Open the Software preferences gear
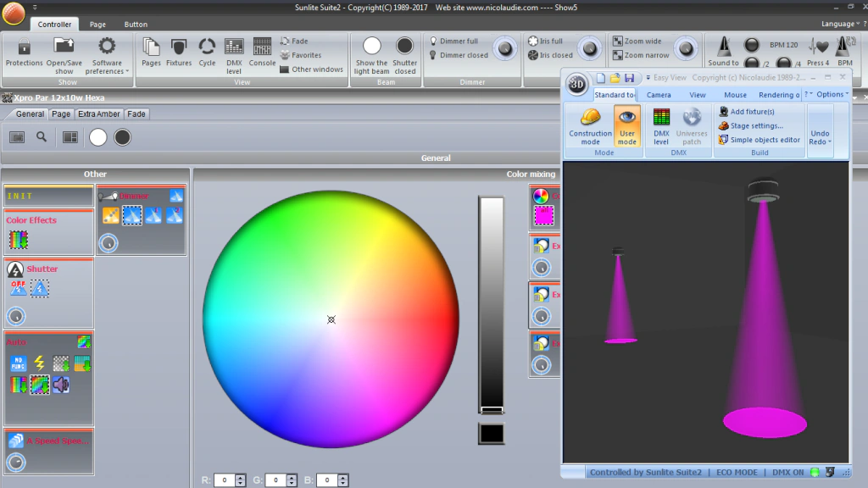This screenshot has height=488, width=868. tap(107, 55)
